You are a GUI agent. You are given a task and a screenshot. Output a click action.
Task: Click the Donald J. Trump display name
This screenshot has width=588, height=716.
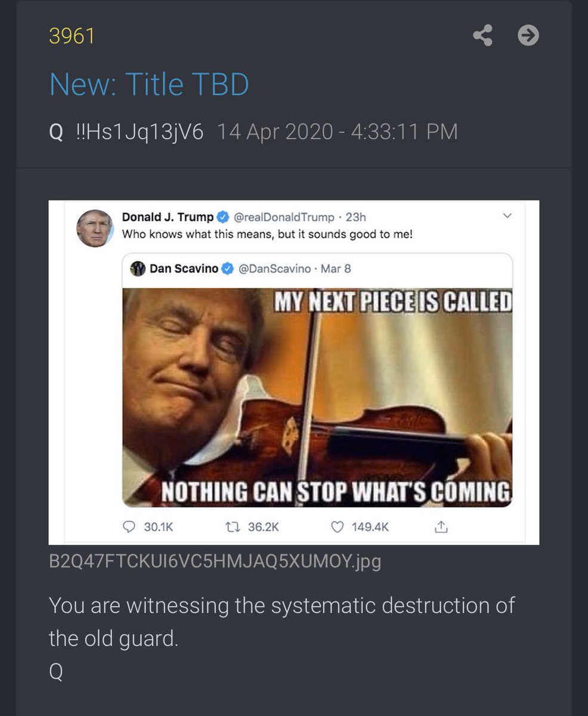(x=168, y=218)
